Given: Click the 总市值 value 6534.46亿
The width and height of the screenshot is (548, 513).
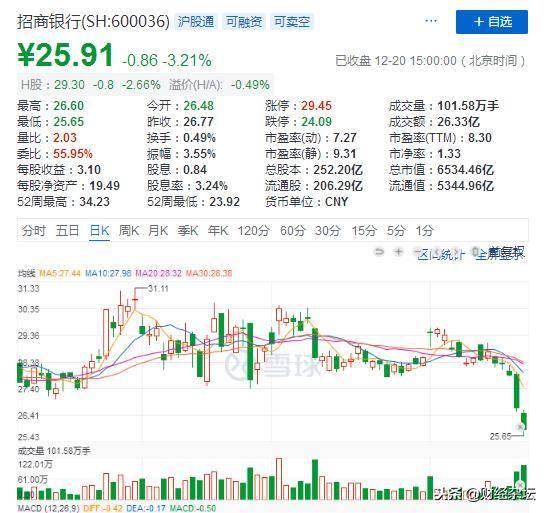Looking at the screenshot, I should pos(466,170).
